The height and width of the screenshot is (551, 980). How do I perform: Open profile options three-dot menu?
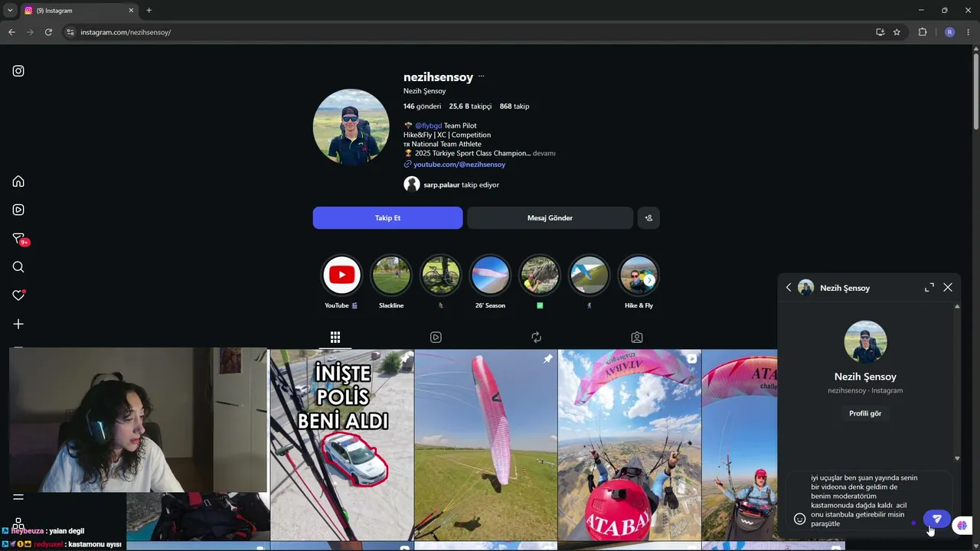pos(481,77)
